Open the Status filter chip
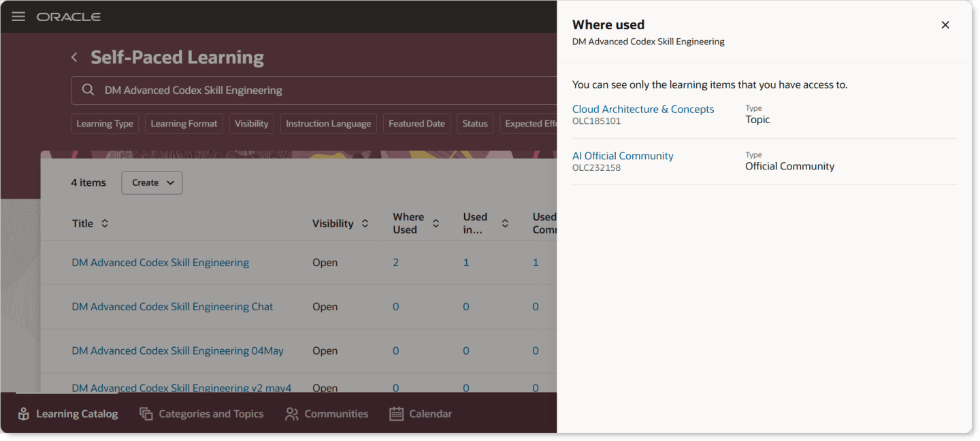 pos(475,123)
